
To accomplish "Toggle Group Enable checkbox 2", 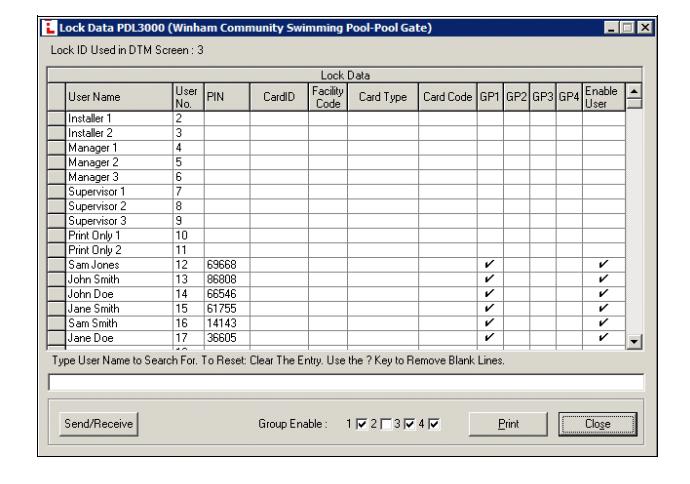I will tap(385, 424).
